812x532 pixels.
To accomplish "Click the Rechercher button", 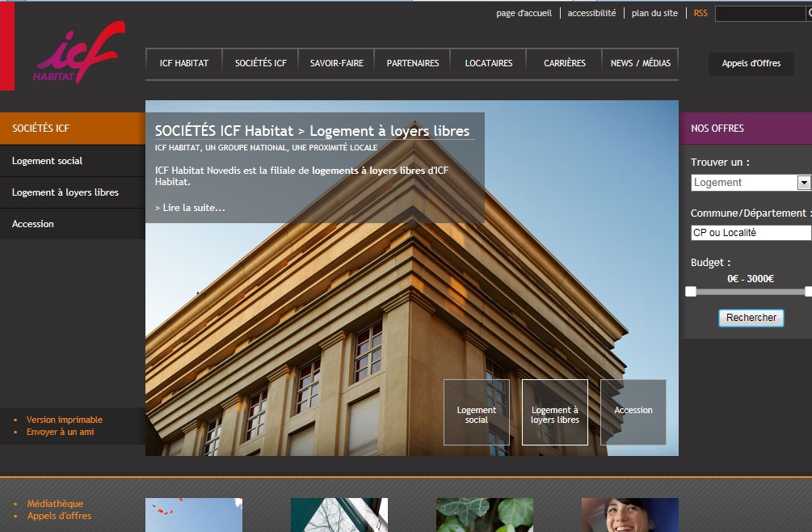I will pos(751,318).
